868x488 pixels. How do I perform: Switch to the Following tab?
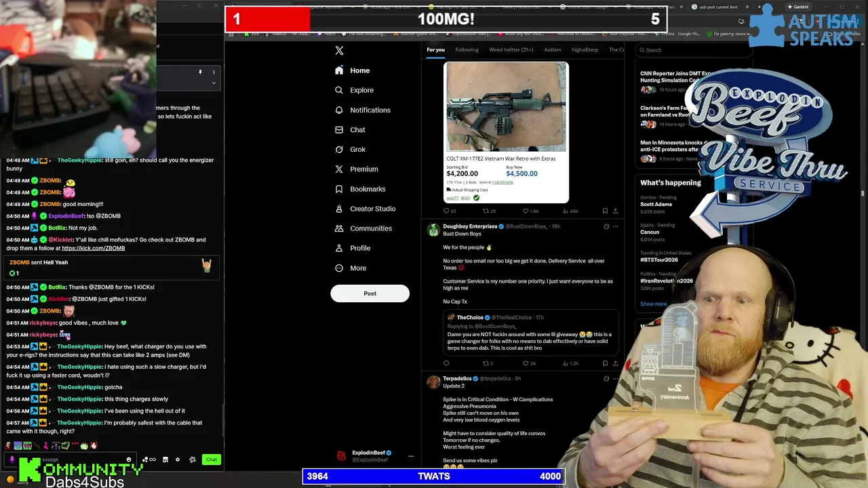tap(467, 49)
